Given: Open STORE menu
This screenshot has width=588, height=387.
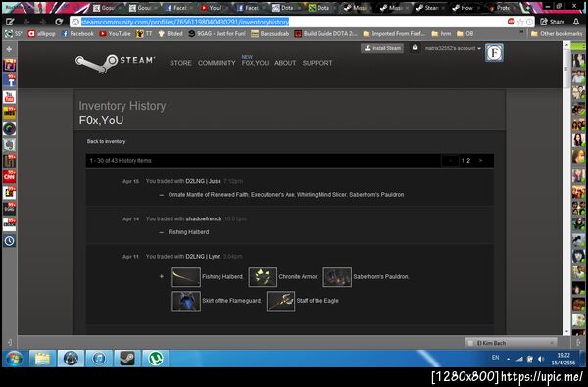Looking at the screenshot, I should (180, 63).
